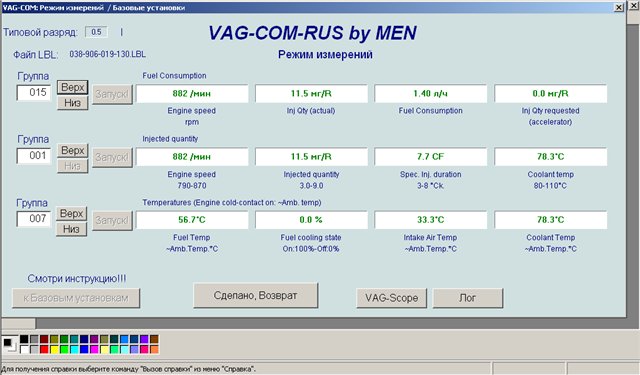
Task: Focus the group number field showing 015
Action: coord(34,92)
